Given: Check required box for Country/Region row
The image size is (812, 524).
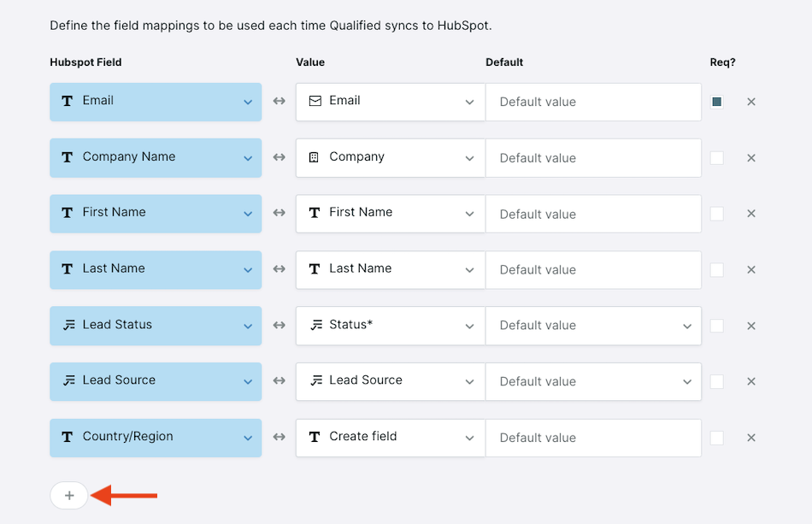Looking at the screenshot, I should coord(717,438).
